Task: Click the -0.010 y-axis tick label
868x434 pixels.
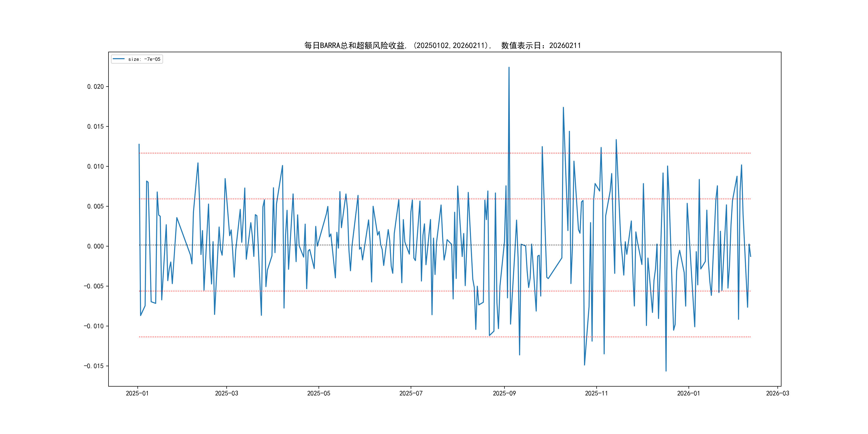Action: 94,326
